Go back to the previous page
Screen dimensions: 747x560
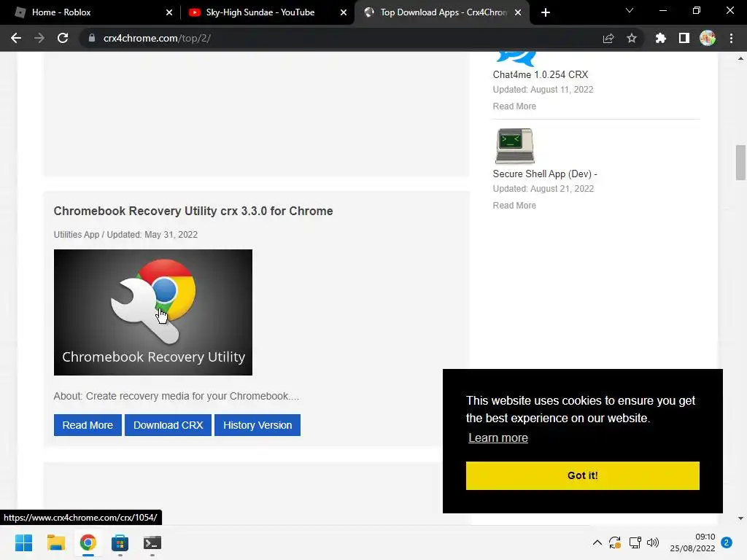coord(16,38)
